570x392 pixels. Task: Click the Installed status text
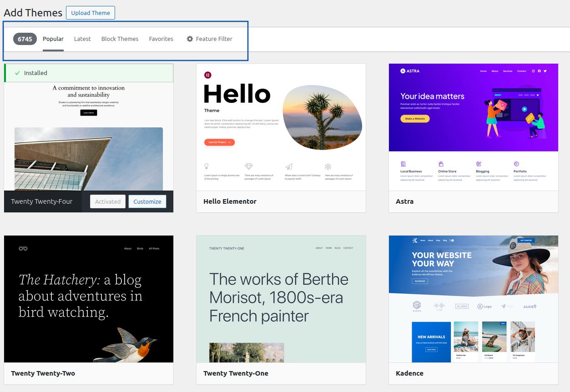point(35,73)
